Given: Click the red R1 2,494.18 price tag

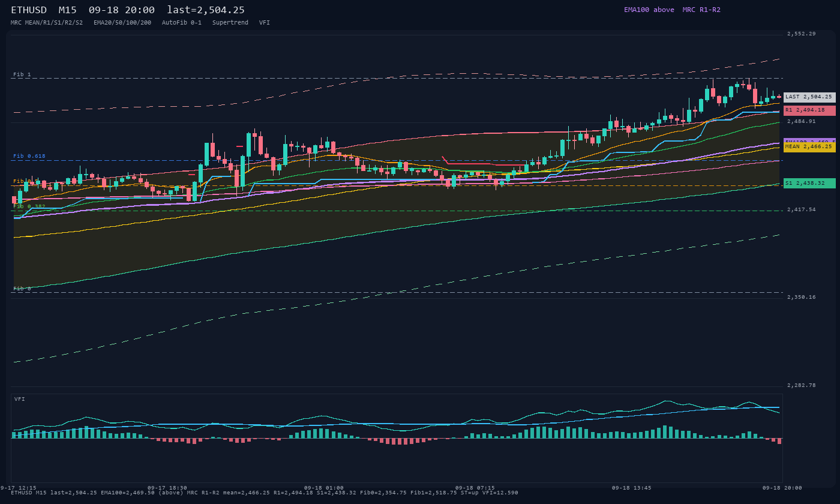Looking at the screenshot, I should pos(809,110).
